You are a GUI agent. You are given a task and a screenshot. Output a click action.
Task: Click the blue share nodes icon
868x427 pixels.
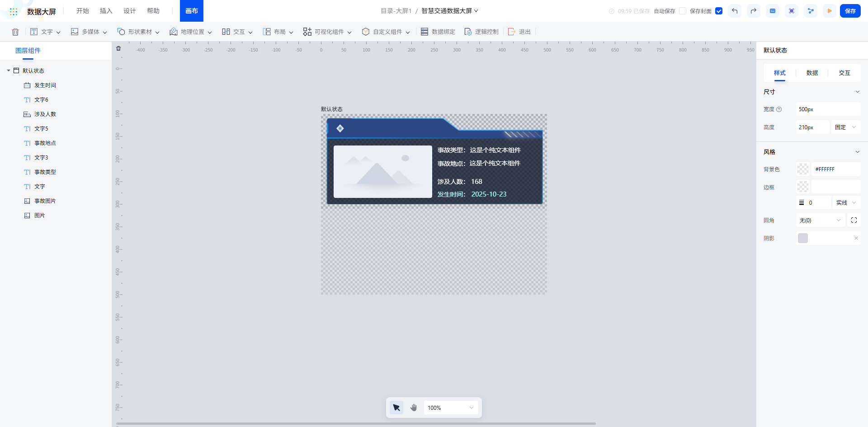(811, 11)
